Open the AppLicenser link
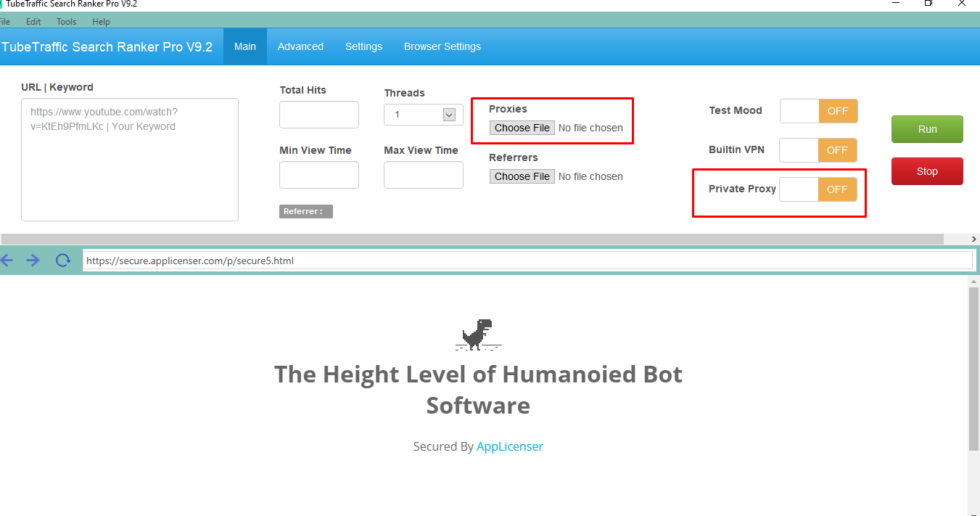Screen dimensions: 980x516 510,446
